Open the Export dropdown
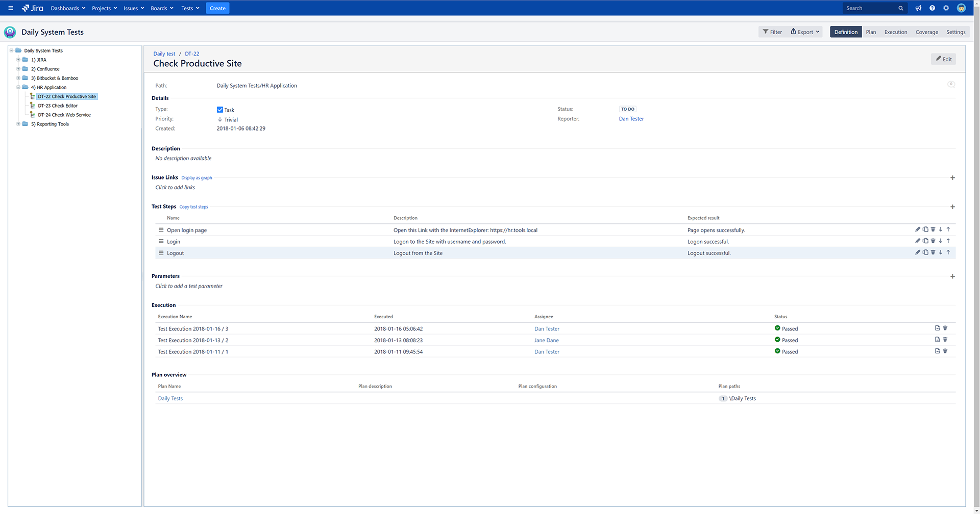The width and height of the screenshot is (980, 514). point(804,31)
